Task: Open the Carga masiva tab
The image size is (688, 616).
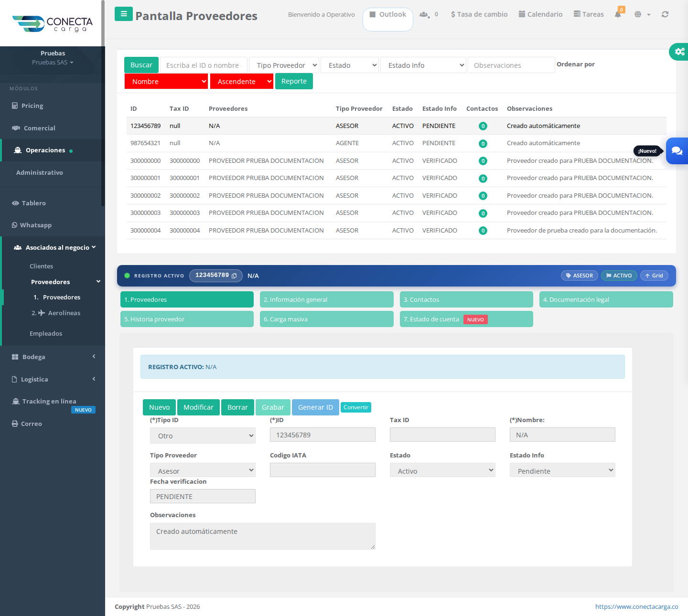Action: pos(327,319)
